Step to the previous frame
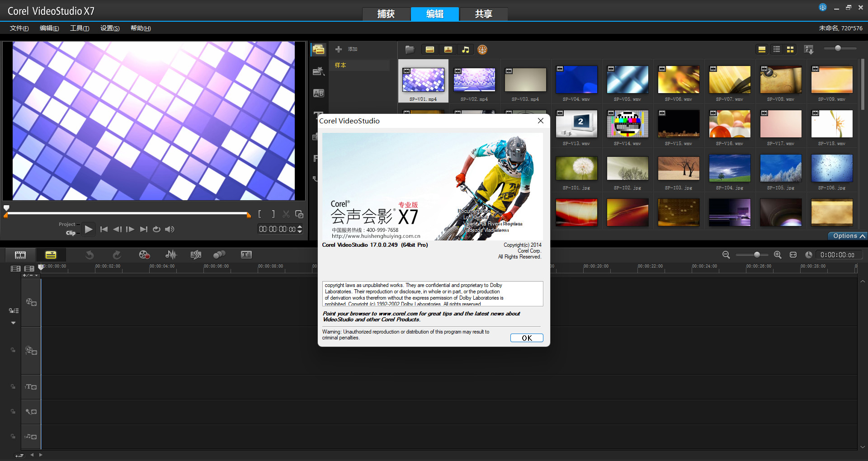The height and width of the screenshot is (461, 868). [117, 229]
